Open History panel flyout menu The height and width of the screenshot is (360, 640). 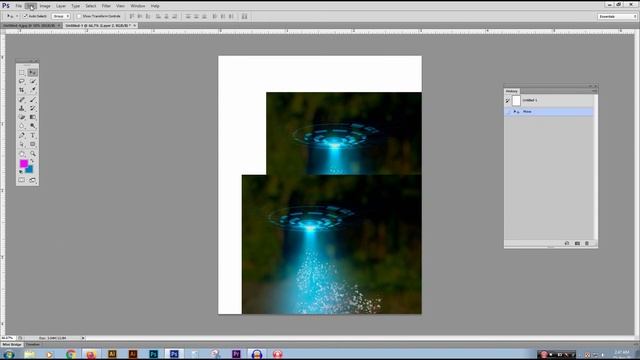594,91
